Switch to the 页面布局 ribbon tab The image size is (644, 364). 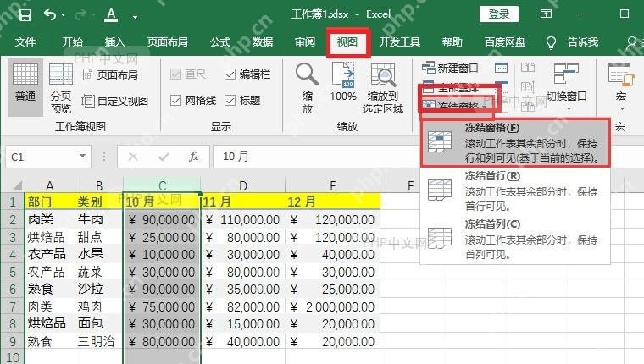coord(168,41)
